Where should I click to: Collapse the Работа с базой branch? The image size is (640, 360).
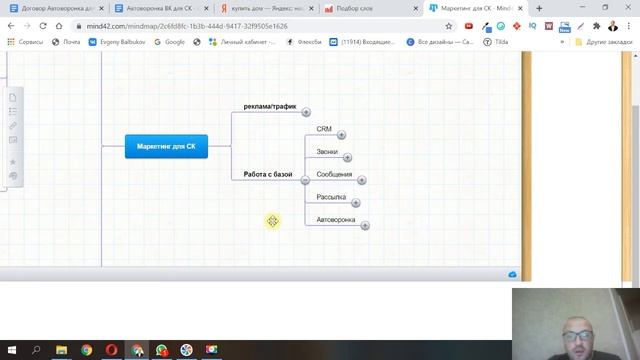click(305, 180)
